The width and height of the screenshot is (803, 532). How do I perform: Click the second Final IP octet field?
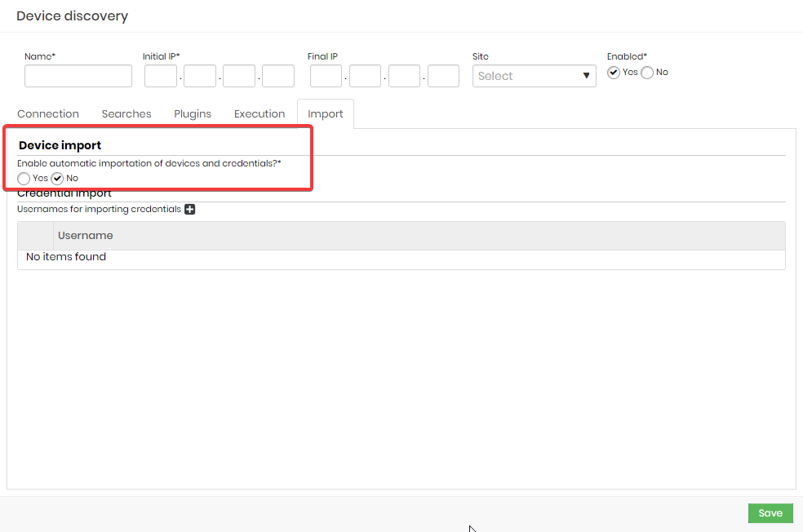point(365,76)
